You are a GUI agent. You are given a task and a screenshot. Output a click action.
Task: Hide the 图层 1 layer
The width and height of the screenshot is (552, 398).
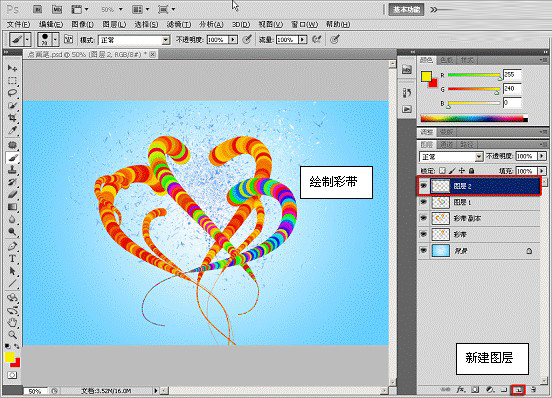424,202
